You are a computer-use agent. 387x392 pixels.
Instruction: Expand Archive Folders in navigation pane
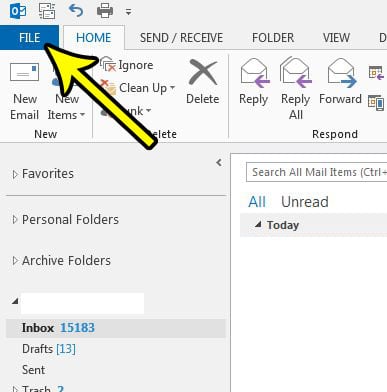14,261
